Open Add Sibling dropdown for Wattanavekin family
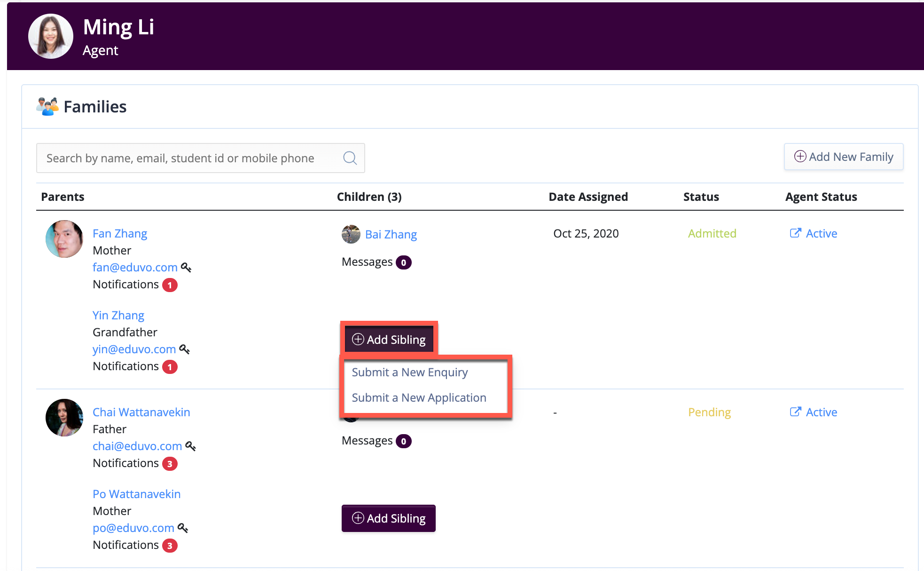The width and height of the screenshot is (924, 571). click(389, 518)
